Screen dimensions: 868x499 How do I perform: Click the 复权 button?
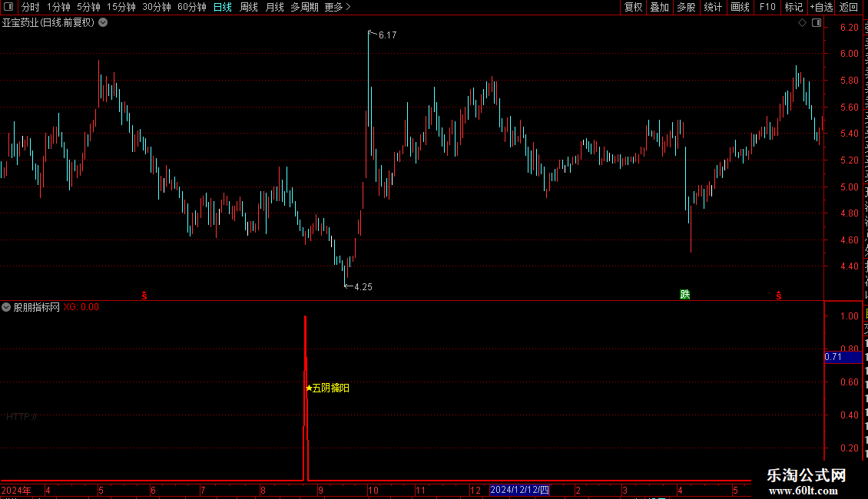633,7
